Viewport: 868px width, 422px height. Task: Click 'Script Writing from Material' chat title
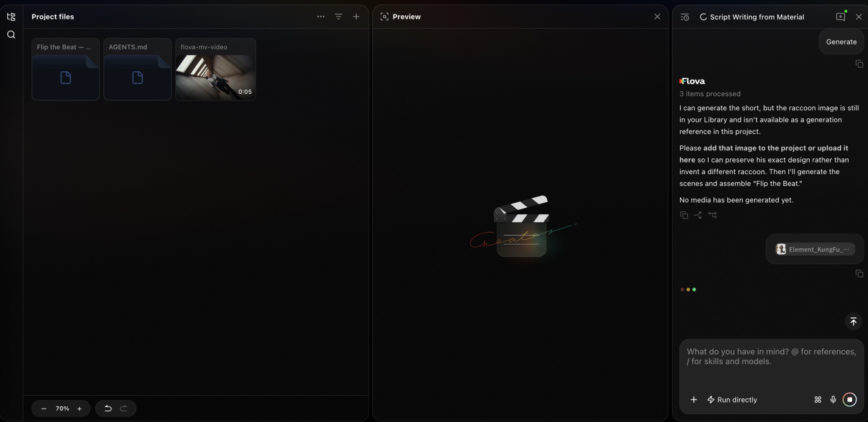(x=757, y=17)
